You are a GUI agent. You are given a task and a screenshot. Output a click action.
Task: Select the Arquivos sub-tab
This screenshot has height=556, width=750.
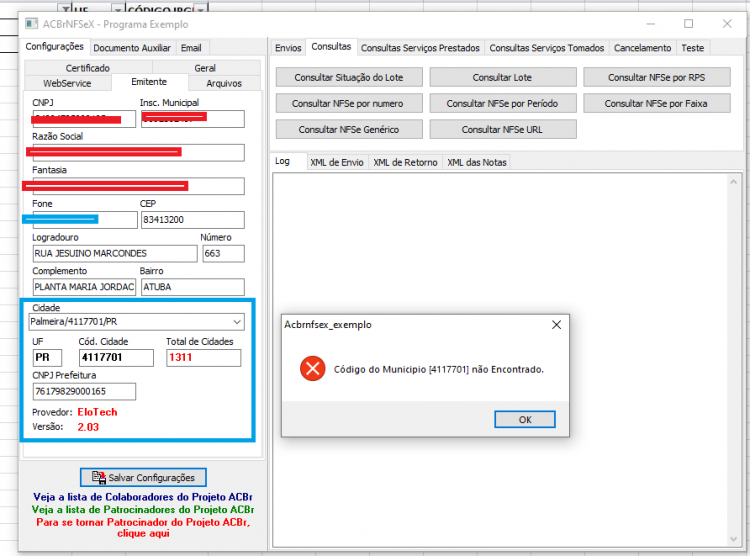pyautogui.click(x=224, y=83)
